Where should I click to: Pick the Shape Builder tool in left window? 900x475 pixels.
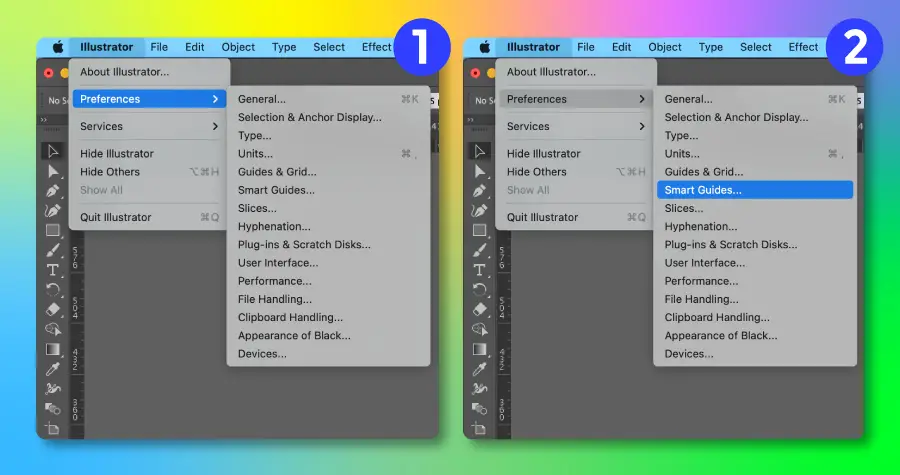pyautogui.click(x=53, y=329)
